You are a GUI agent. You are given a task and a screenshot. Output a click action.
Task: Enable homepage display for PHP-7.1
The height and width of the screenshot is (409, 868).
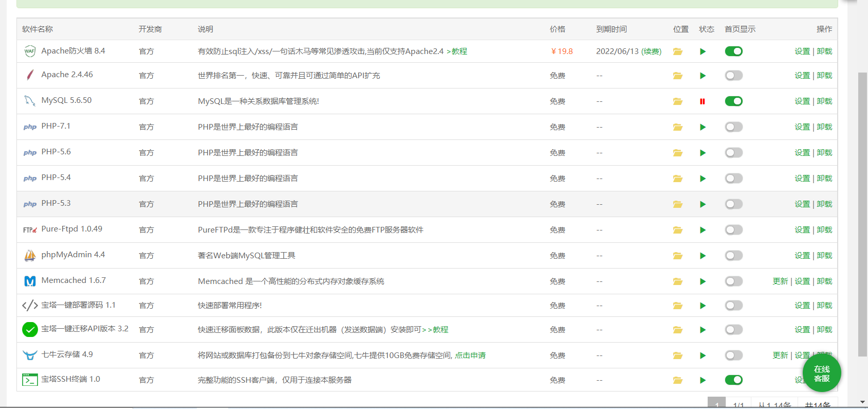point(733,127)
